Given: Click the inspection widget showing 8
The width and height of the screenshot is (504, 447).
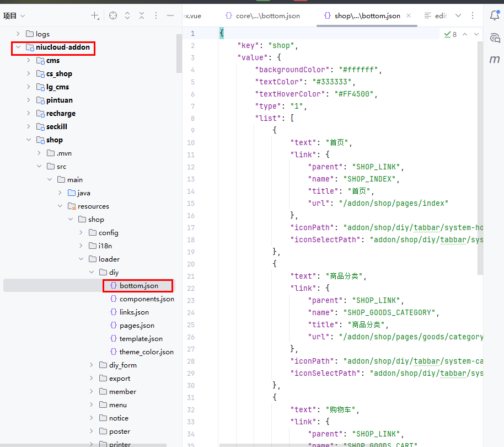Looking at the screenshot, I should pyautogui.click(x=449, y=35).
